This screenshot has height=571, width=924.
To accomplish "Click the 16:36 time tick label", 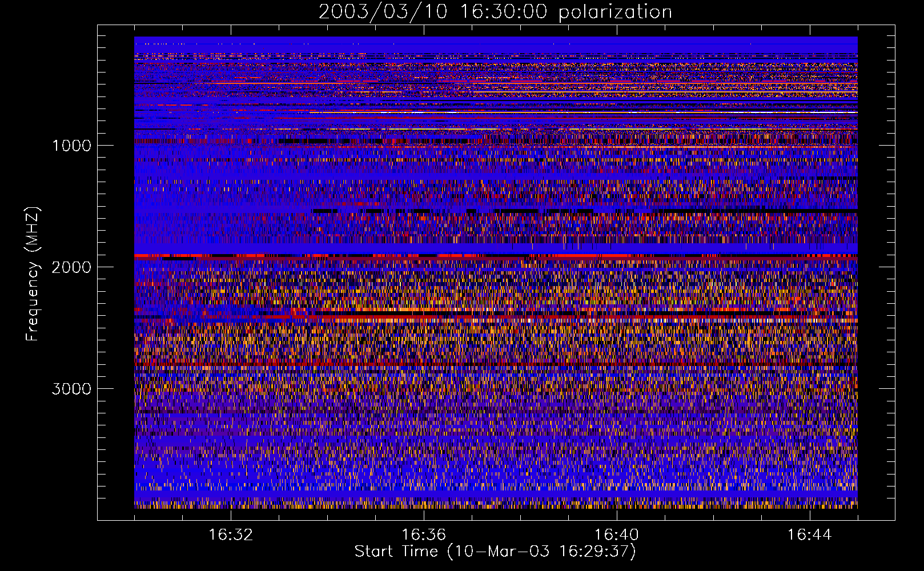I will tap(424, 535).
